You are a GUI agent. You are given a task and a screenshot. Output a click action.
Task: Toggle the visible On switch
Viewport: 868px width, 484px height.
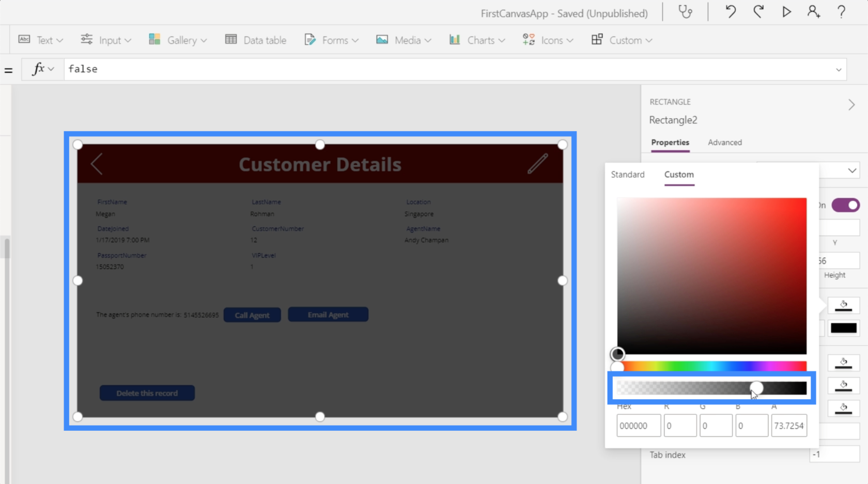(x=846, y=205)
